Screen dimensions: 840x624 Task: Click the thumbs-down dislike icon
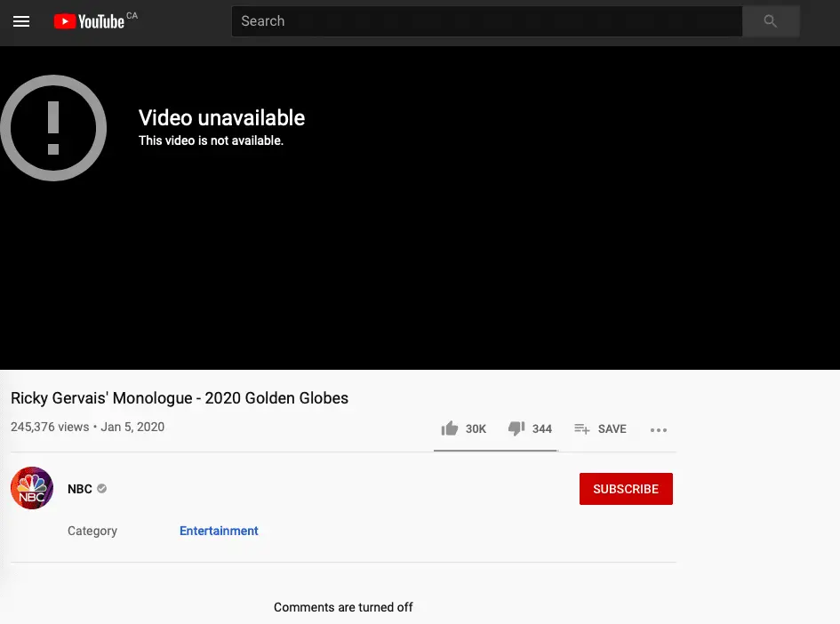click(516, 428)
